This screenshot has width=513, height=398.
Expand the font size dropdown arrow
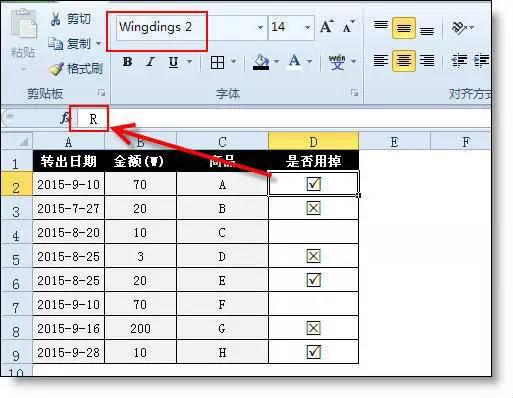tap(307, 27)
